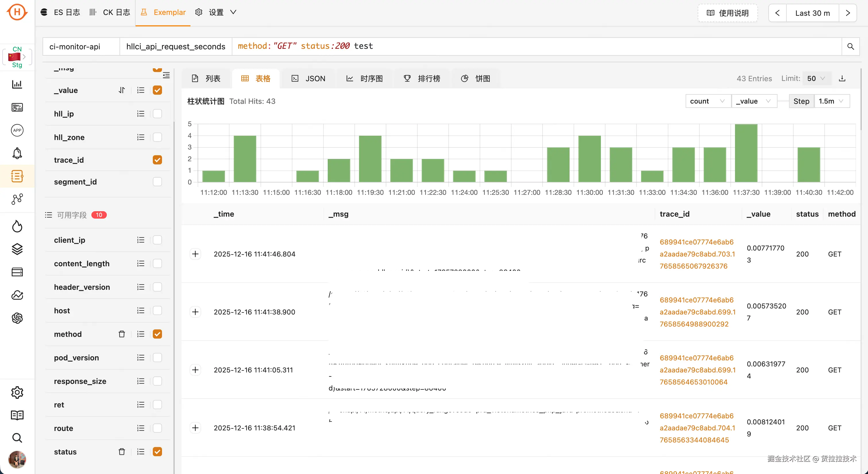Enable the hll_ip field checkbox
The width and height of the screenshot is (868, 474).
point(157,114)
